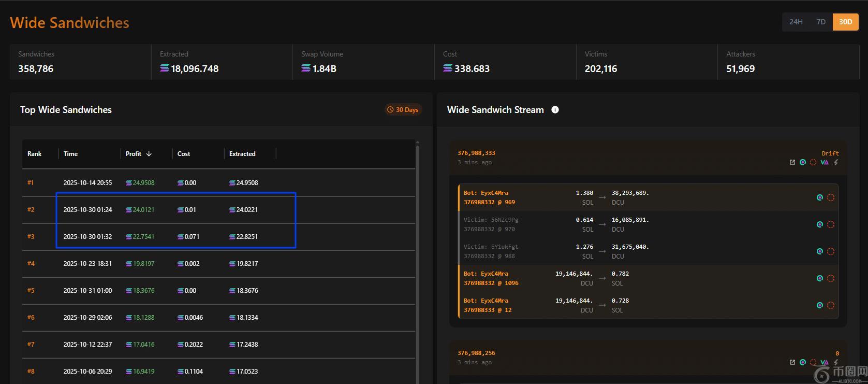Click the info icon beside Wide Sandwich Stream
The height and width of the screenshot is (384, 868).
click(x=555, y=110)
